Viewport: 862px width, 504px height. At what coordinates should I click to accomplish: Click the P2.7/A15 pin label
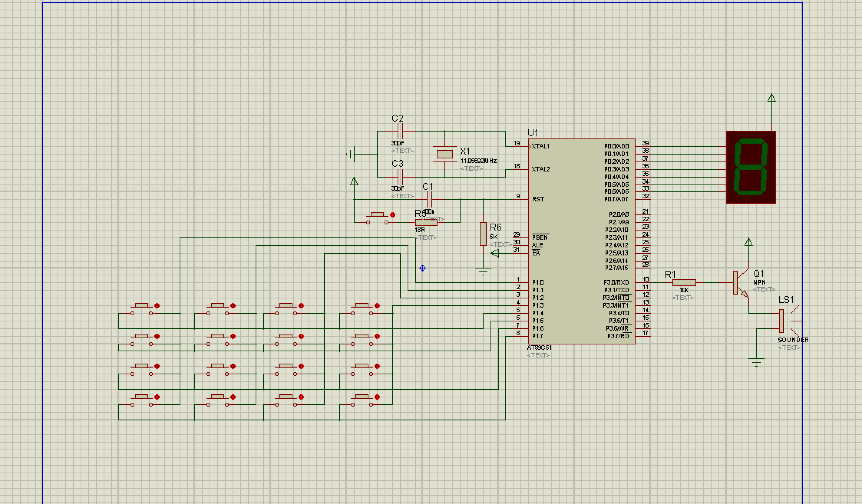point(617,268)
